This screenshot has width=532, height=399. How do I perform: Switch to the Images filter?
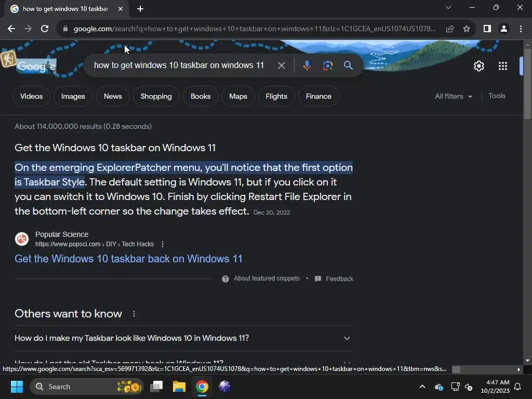(x=73, y=96)
